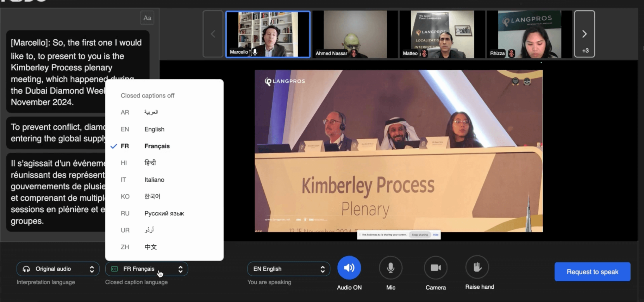Click the French caption block "Il s'agissait"
The image size is (644, 302).
(56, 192)
